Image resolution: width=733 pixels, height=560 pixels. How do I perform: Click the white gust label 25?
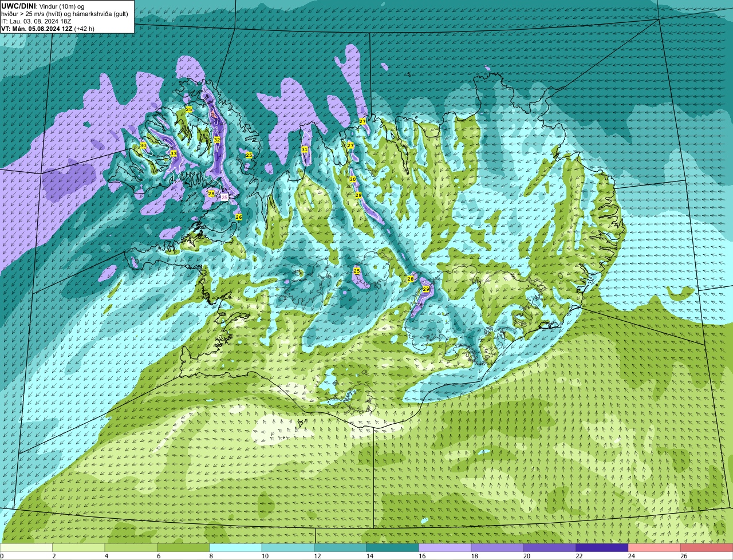[224, 197]
